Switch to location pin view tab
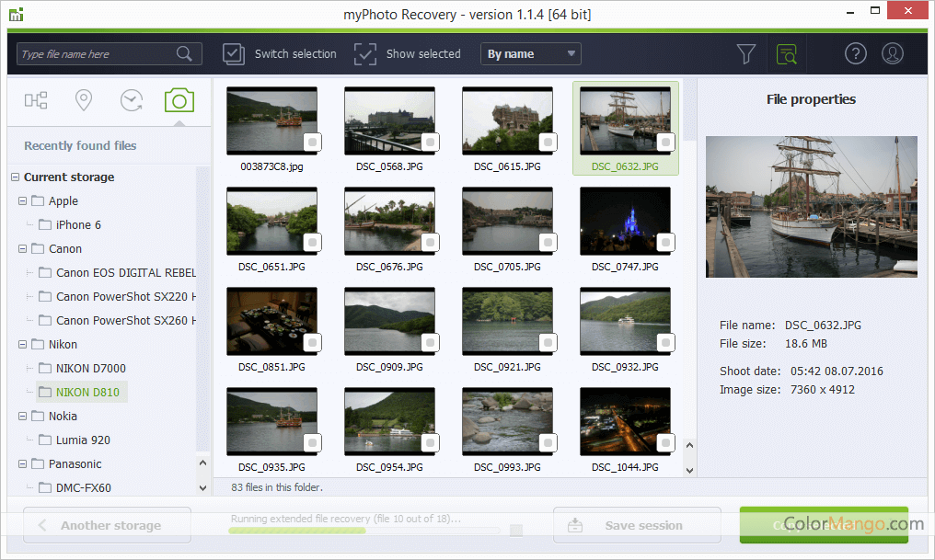This screenshot has width=935, height=560. [x=84, y=100]
